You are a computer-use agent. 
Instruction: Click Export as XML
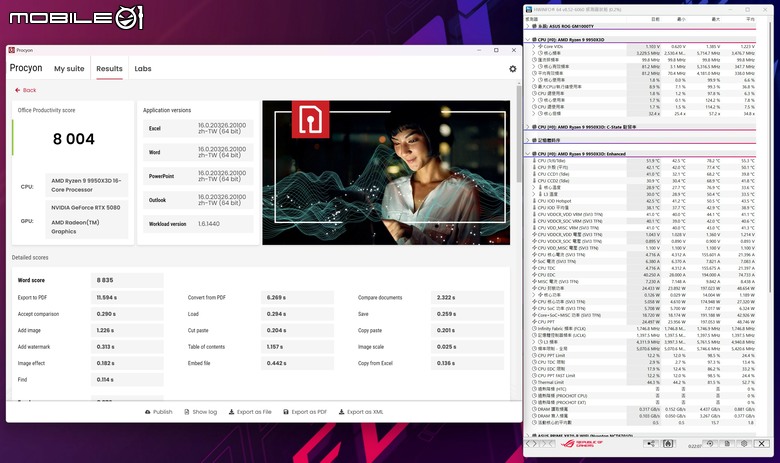361,412
